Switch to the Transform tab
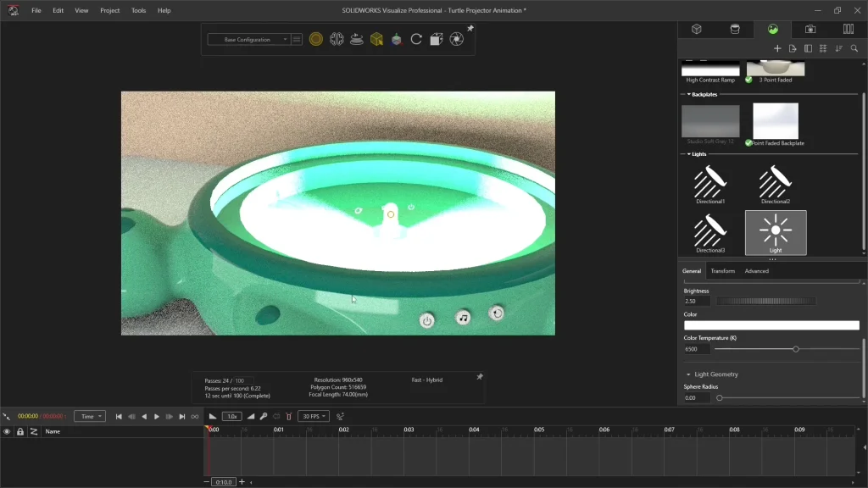This screenshot has height=488, width=868. (722, 271)
